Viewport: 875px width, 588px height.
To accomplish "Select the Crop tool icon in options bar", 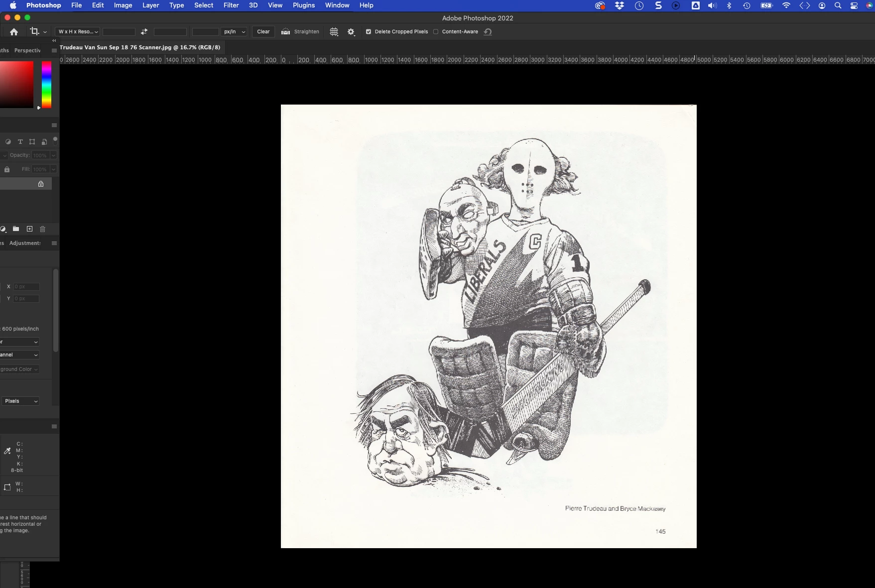I will [34, 31].
